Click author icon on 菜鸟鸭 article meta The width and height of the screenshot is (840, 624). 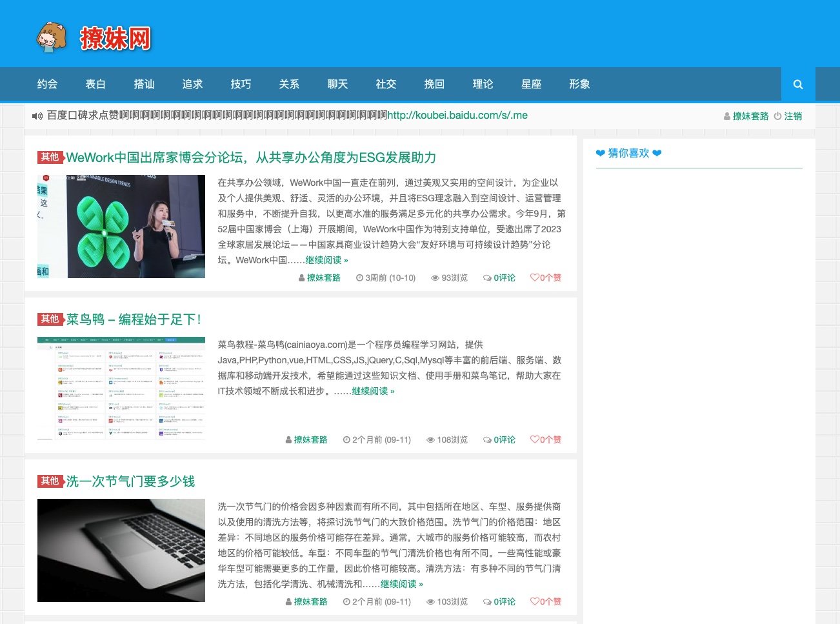click(289, 440)
